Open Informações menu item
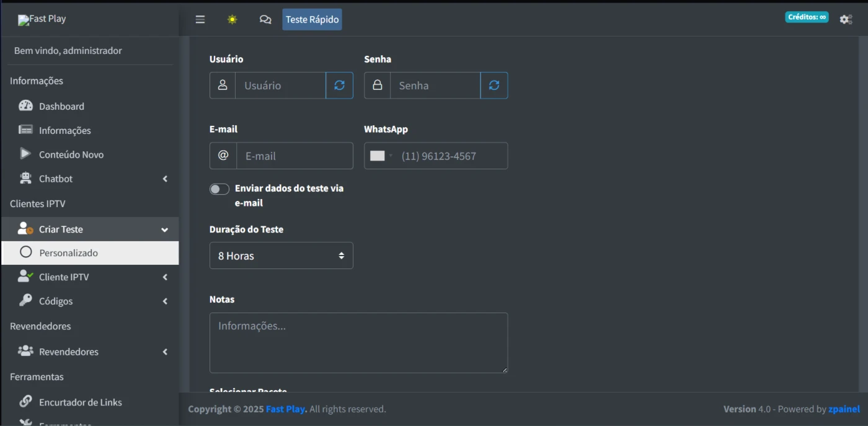The image size is (868, 426). tap(64, 130)
